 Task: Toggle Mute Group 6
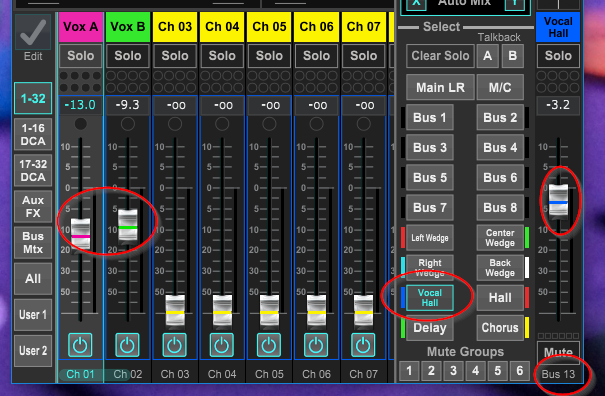tap(519, 371)
